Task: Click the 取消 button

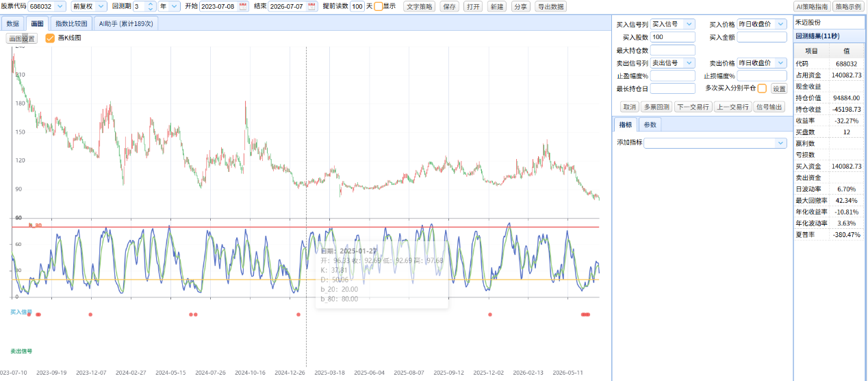Action: (629, 107)
